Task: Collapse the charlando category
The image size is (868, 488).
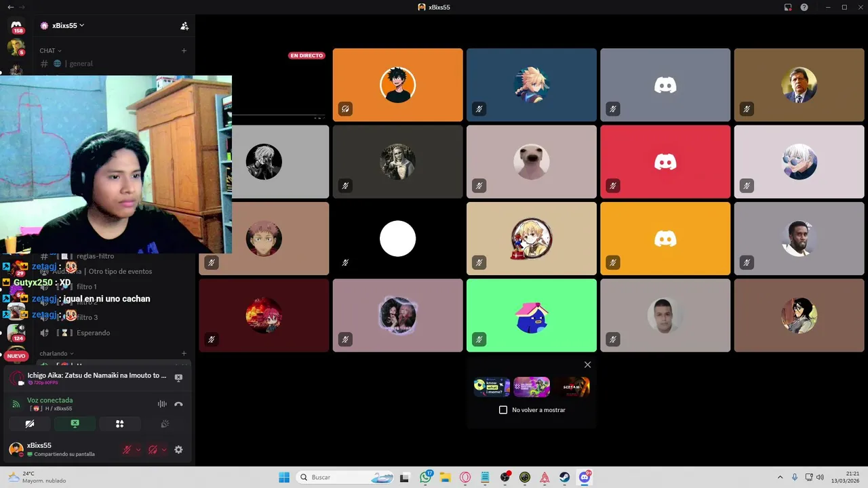Action: [57, 353]
